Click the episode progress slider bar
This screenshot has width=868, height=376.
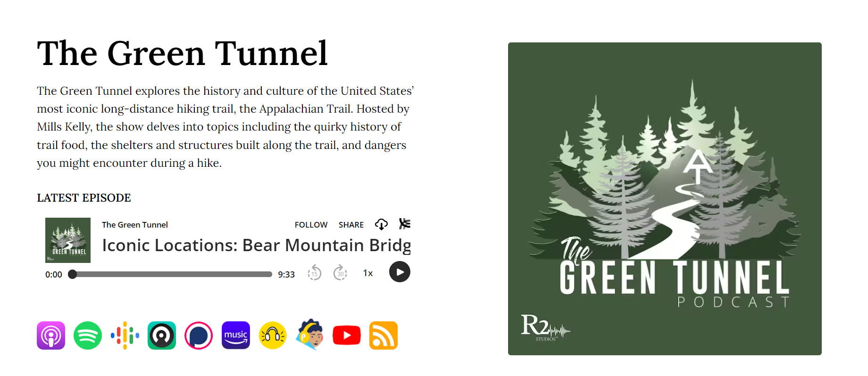click(x=172, y=274)
